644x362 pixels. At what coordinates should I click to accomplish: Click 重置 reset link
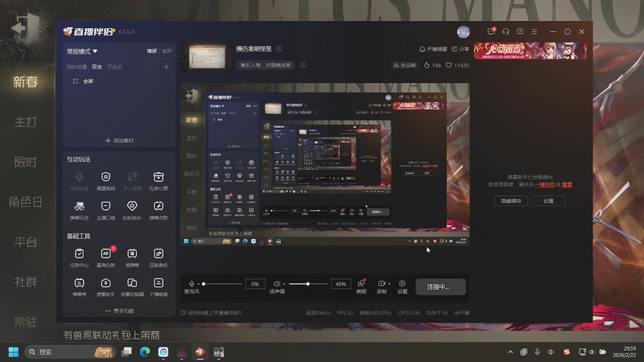567,185
